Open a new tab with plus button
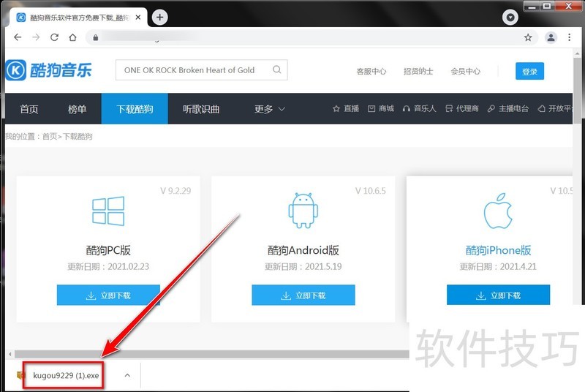 tap(159, 17)
